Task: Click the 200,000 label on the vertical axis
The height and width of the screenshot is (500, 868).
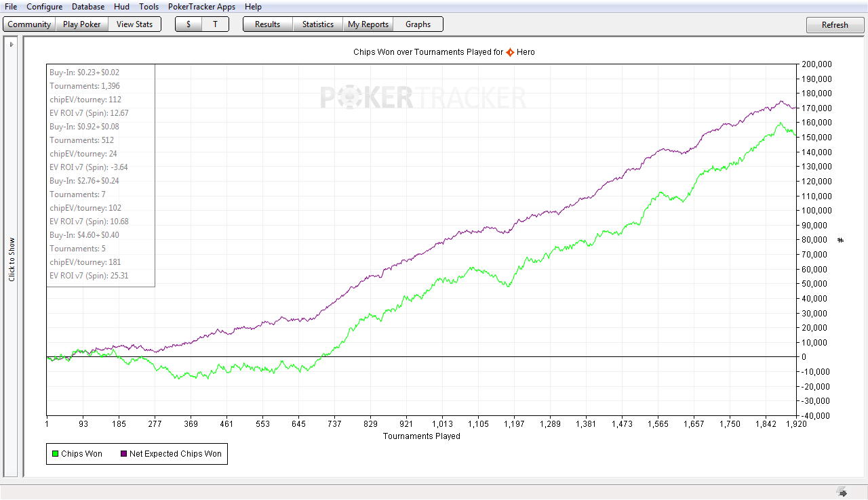Action: (816, 64)
